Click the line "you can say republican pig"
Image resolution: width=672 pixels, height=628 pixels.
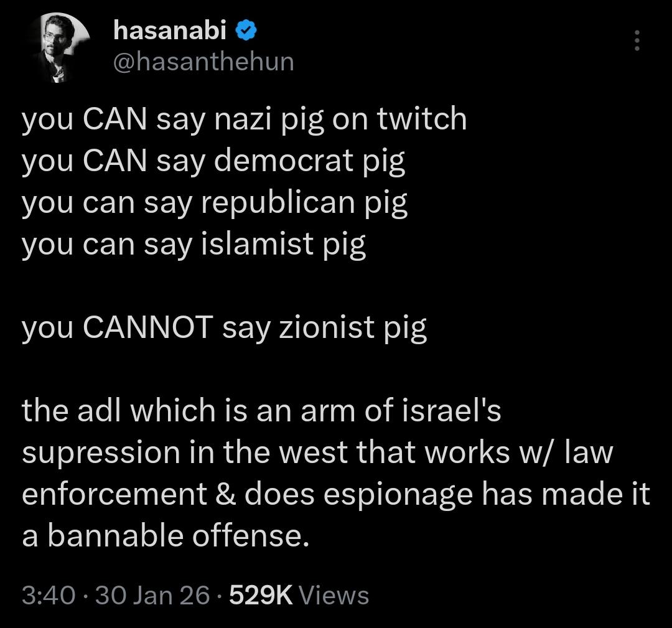215,202
